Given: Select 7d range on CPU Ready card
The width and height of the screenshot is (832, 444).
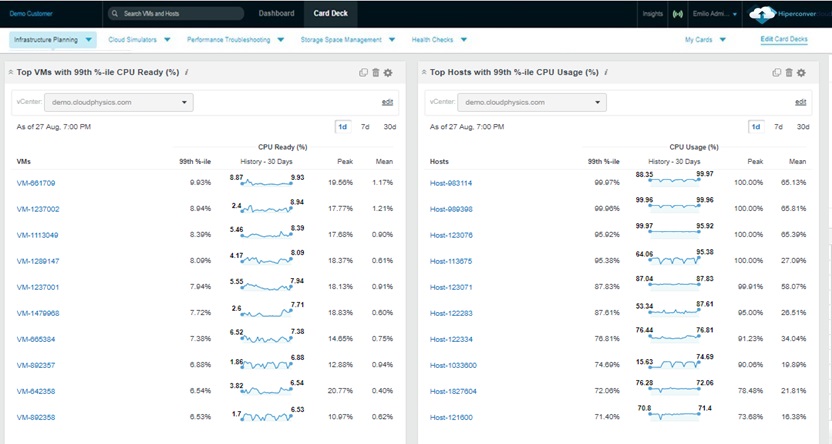Looking at the screenshot, I should pyautogui.click(x=365, y=127).
